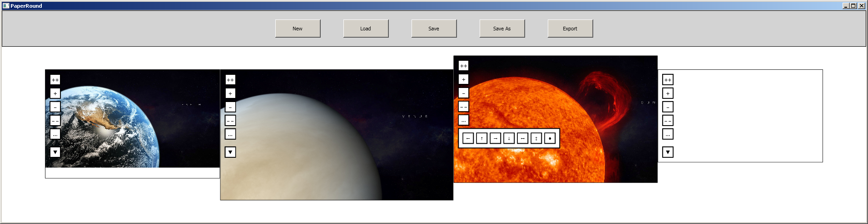Click the dot center icon on Sun panel
The height and width of the screenshot is (224, 868).
[x=550, y=138]
